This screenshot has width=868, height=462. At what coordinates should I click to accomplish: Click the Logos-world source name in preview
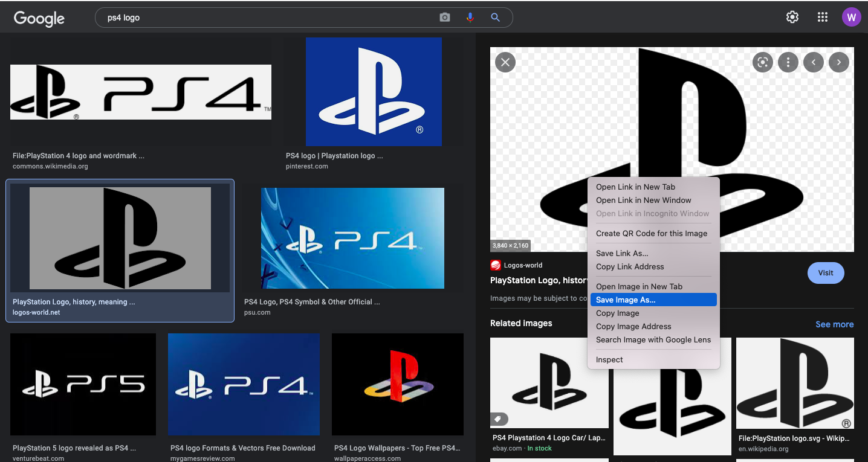[523, 265]
